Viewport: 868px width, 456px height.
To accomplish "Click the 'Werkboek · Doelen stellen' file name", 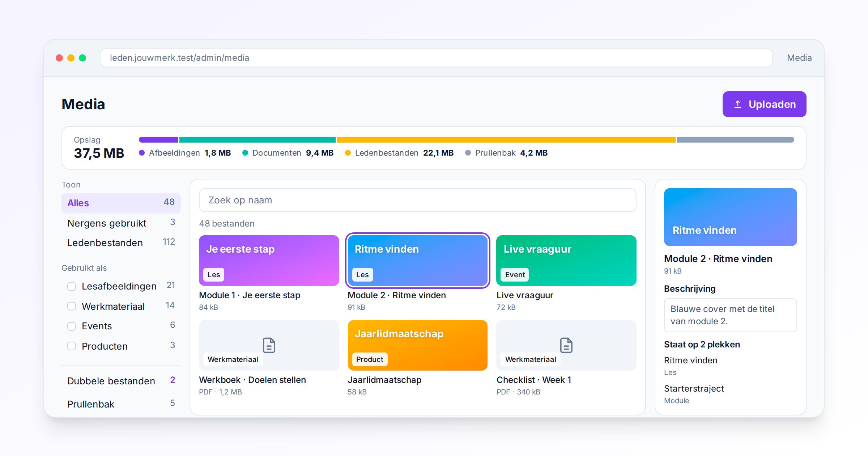I will [252, 380].
